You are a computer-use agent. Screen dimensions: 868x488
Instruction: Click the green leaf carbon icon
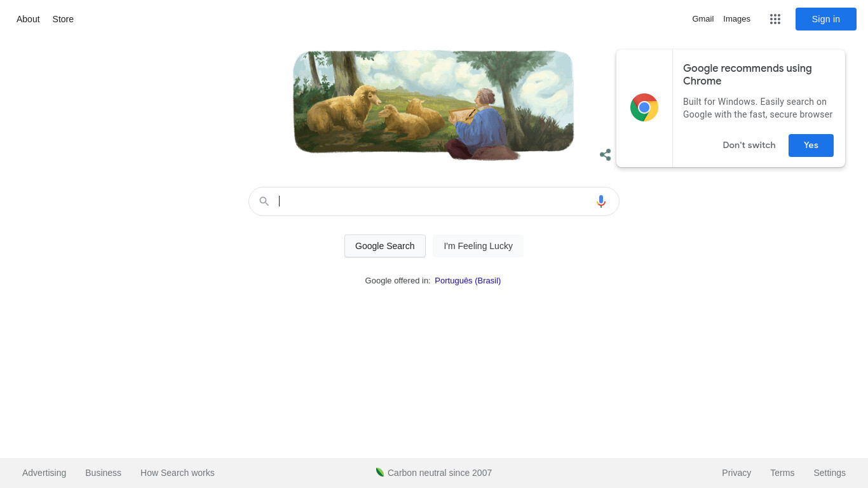pos(380,472)
